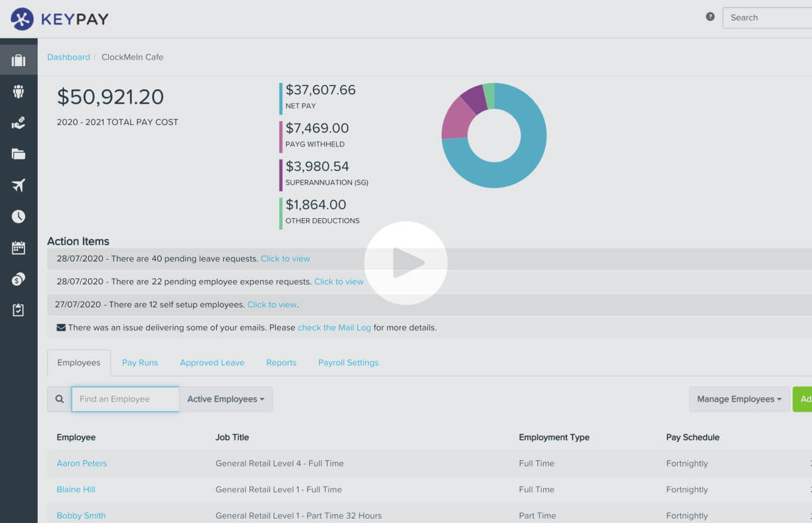Viewport: 812px width, 523px height.
Task: Select the Employees tab
Action: [x=79, y=363]
